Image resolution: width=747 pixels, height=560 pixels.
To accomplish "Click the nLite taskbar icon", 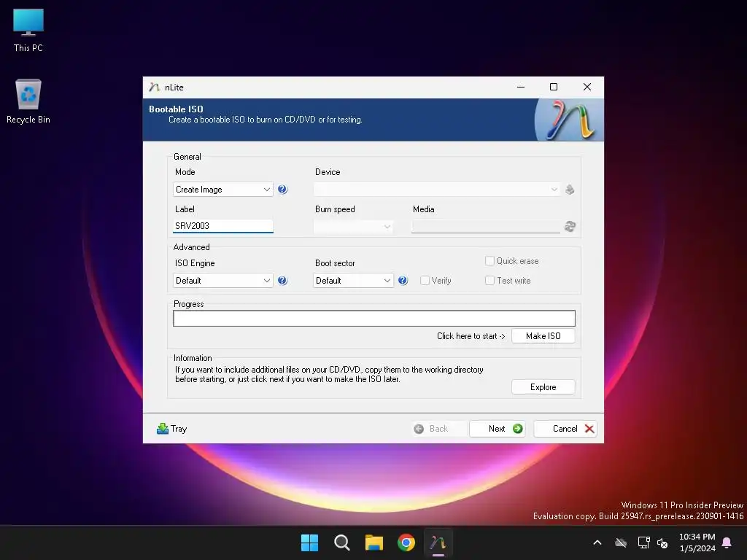I will point(438,542).
